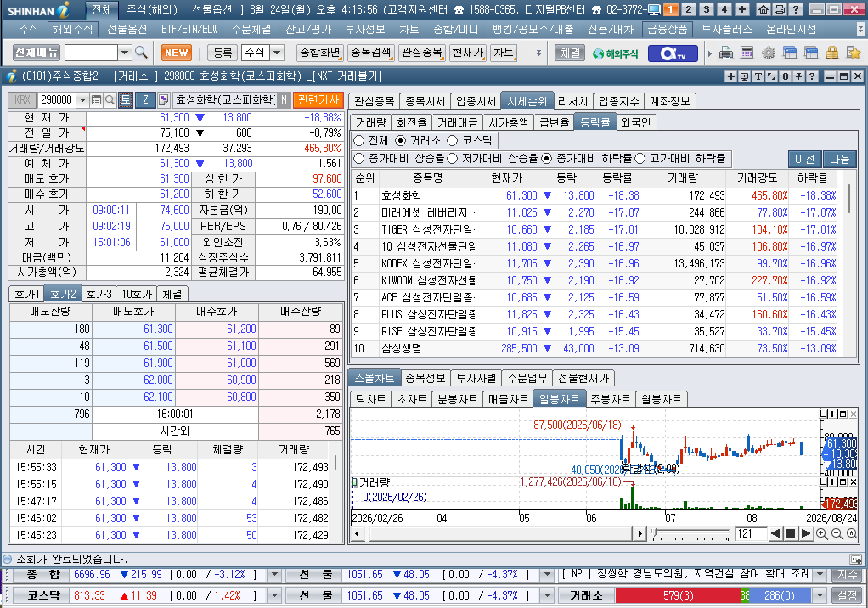The height and width of the screenshot is (608, 868).
Task: Open the 선물옵션 menu
Action: (127, 30)
